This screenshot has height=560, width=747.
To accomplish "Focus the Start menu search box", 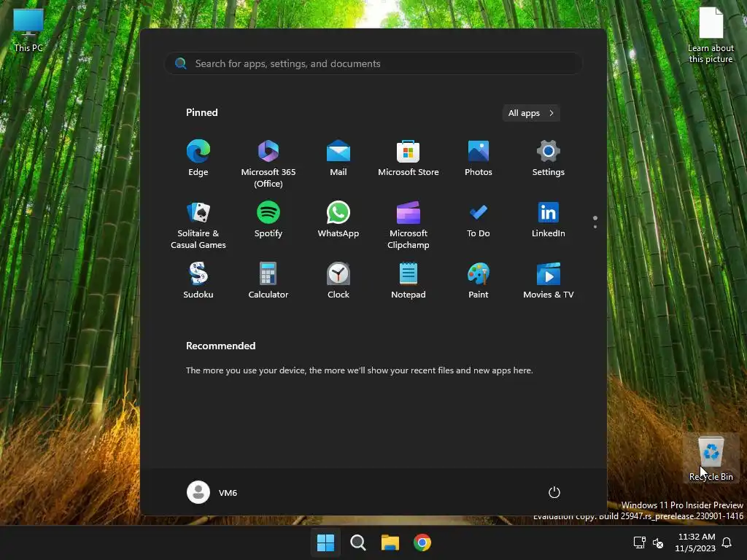I will [374, 63].
